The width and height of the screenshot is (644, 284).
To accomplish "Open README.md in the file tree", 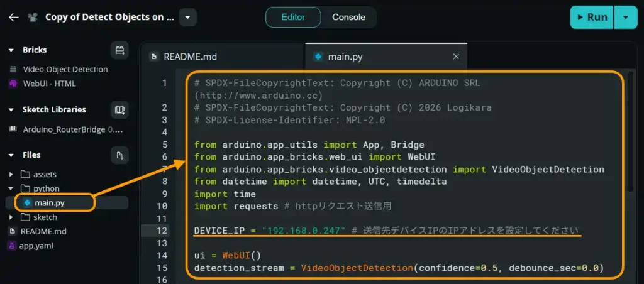I will click(43, 231).
